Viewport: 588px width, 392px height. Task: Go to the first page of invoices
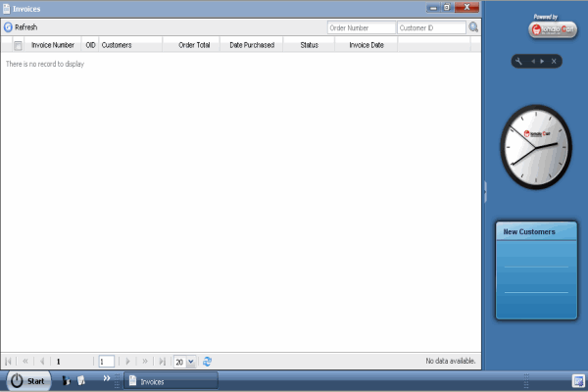tap(10, 362)
